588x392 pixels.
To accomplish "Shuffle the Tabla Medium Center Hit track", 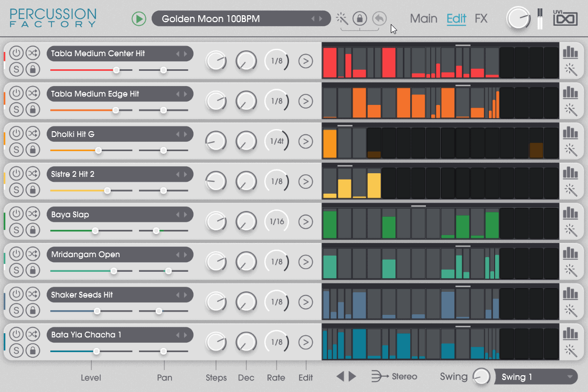I will point(33,53).
